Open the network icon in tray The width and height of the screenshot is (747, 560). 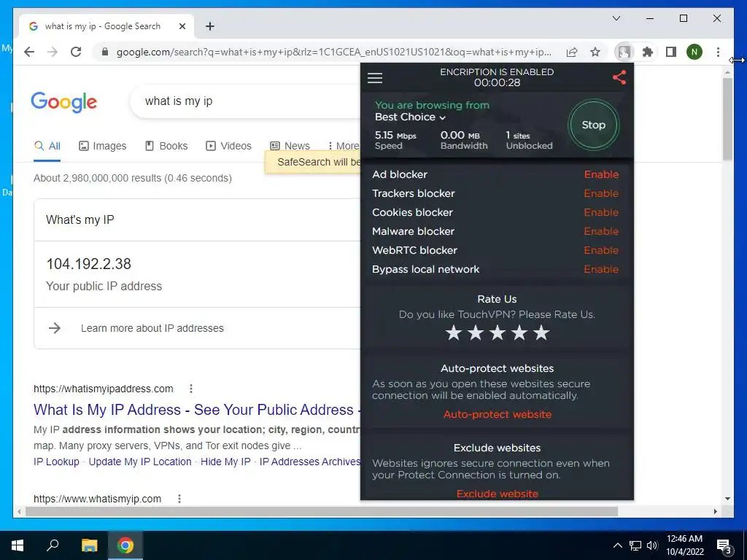click(x=635, y=545)
